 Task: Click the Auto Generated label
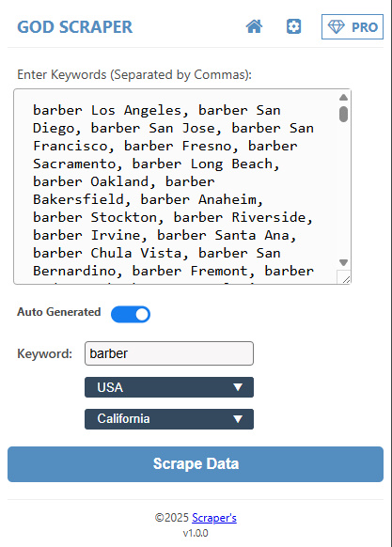tap(59, 312)
